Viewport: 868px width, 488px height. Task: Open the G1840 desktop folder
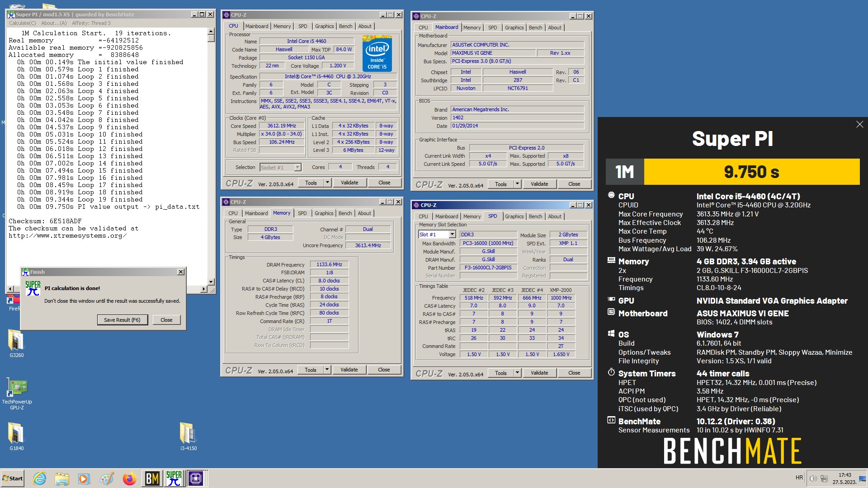pos(16,436)
